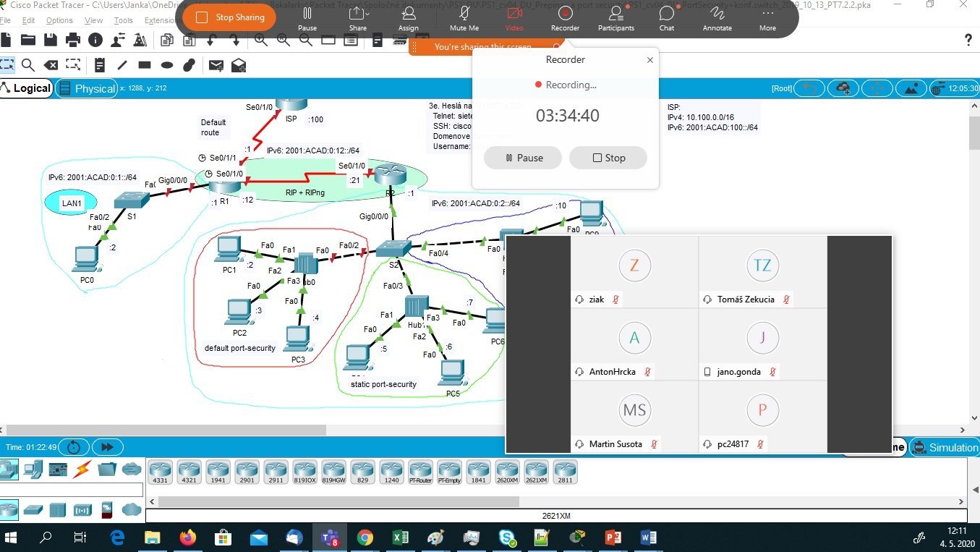Screen dimensions: 980x552
Task: Click Stop Sharing button
Action: pyautogui.click(x=231, y=17)
